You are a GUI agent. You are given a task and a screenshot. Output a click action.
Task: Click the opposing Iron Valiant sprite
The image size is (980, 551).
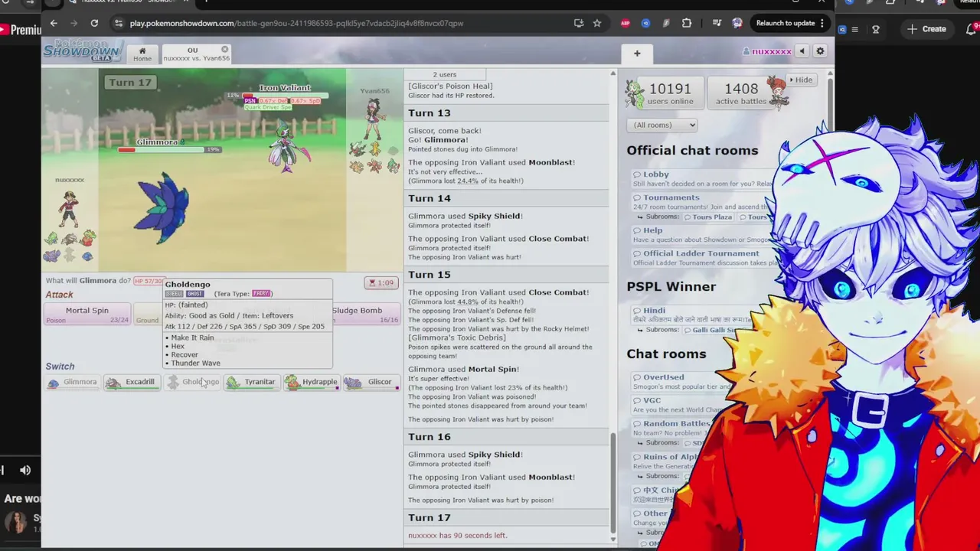tap(289, 147)
